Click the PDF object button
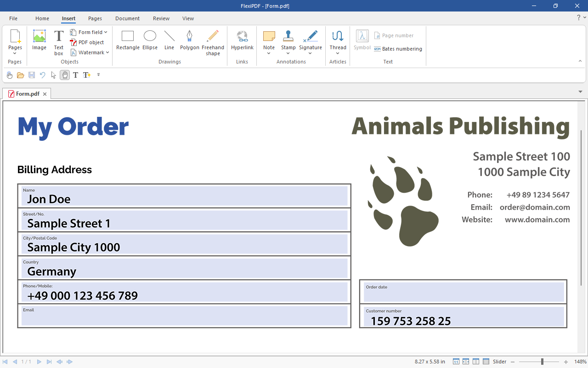This screenshot has width=588, height=368. 87,42
